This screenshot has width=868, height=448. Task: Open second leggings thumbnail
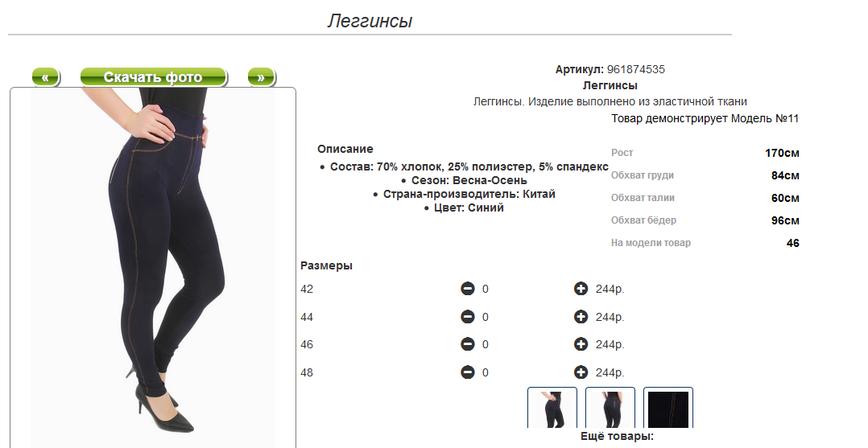pos(610,408)
